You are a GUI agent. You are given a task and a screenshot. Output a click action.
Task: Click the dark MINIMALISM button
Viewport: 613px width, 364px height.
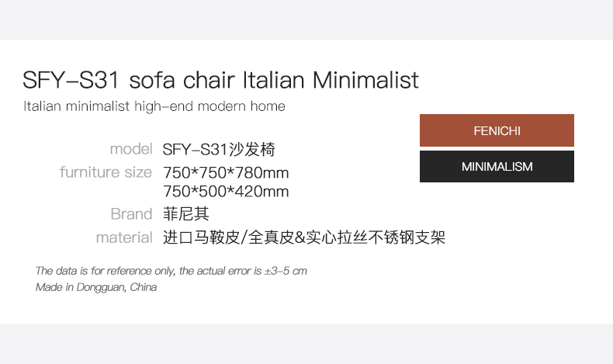coord(497,167)
